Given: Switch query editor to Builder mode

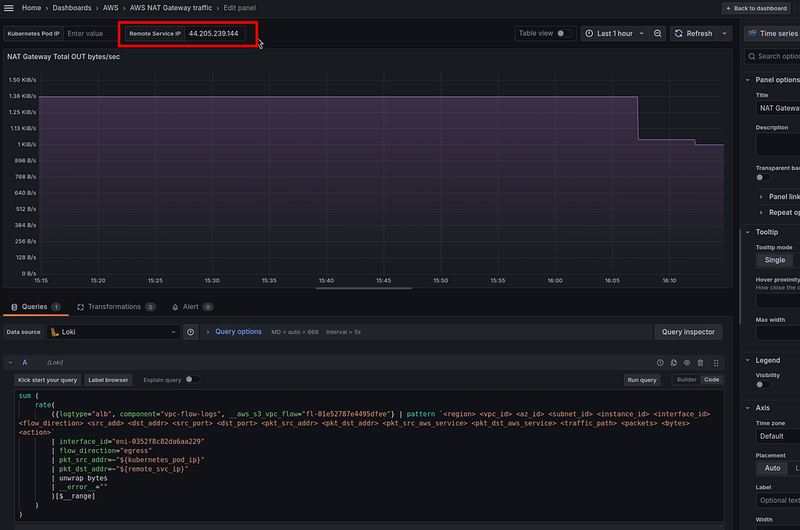Looking at the screenshot, I should (686, 380).
